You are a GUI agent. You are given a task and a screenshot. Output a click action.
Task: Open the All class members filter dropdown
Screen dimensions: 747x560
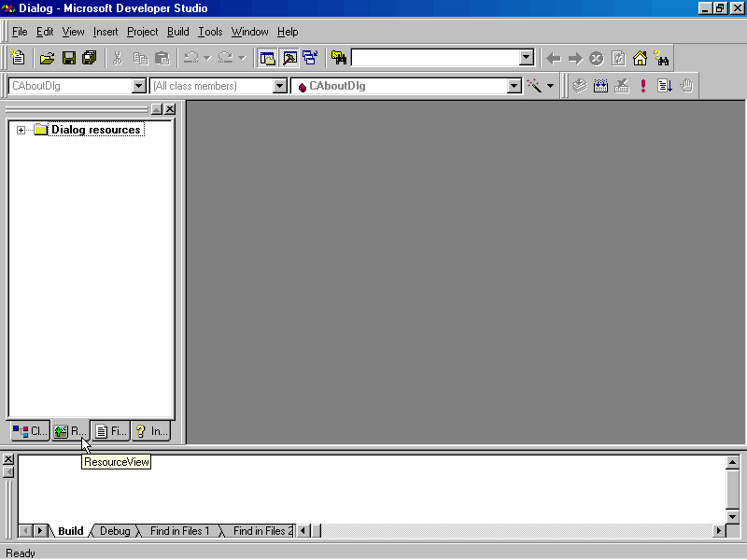pos(279,86)
